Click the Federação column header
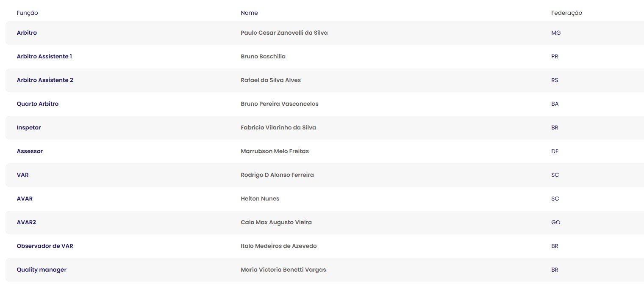 [566, 13]
